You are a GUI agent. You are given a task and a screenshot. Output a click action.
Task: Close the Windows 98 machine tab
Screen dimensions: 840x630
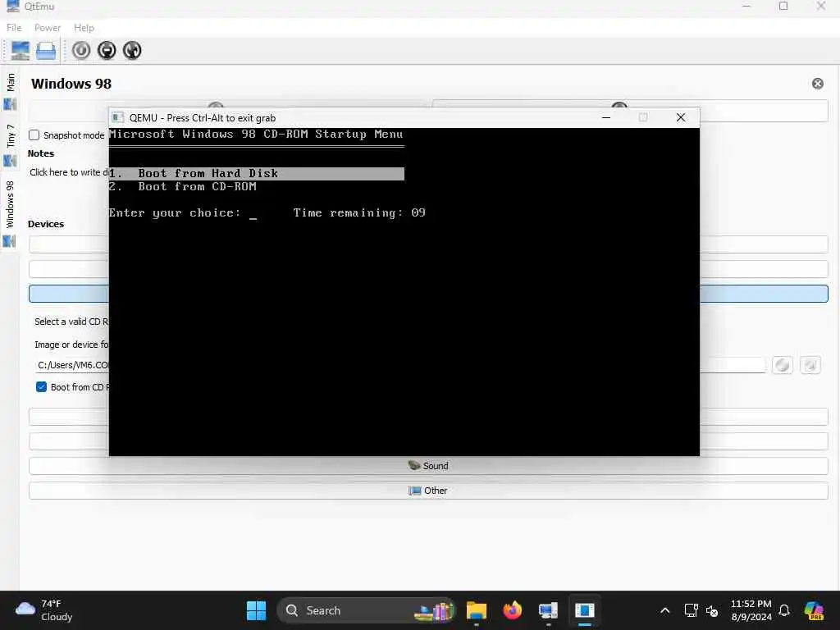tap(818, 84)
